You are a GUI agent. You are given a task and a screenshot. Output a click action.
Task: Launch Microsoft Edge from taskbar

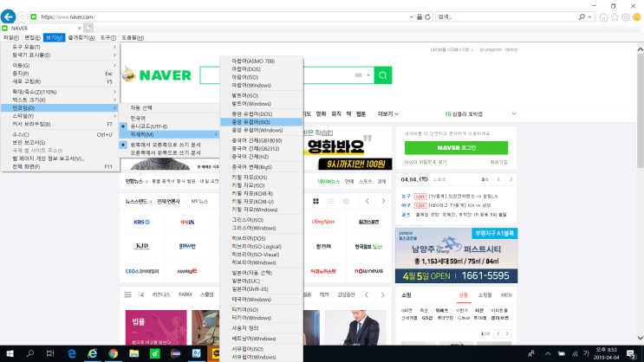click(x=71, y=353)
